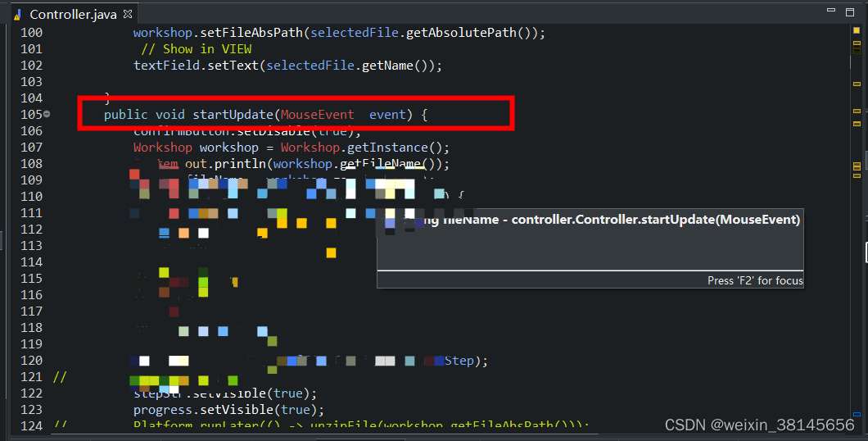
Task: Click 'Step);' on line 120
Action: pyautogui.click(x=466, y=361)
